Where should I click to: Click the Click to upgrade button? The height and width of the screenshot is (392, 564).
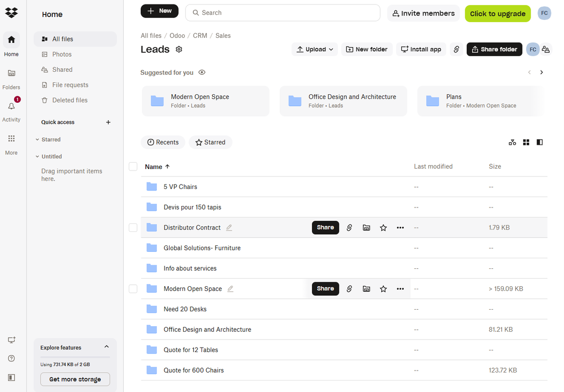(x=498, y=13)
